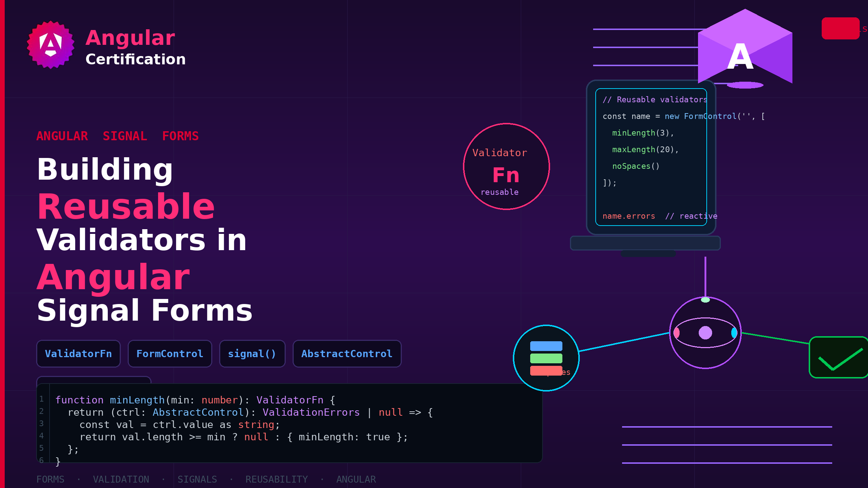Select the AbstractControl tag

[x=347, y=354]
